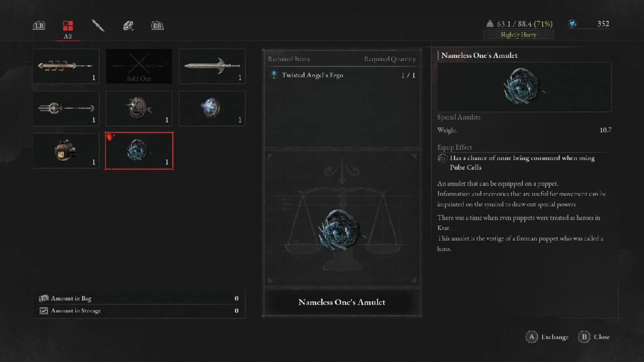Click the LB bumper icon
The height and width of the screenshot is (362, 644).
[39, 26]
